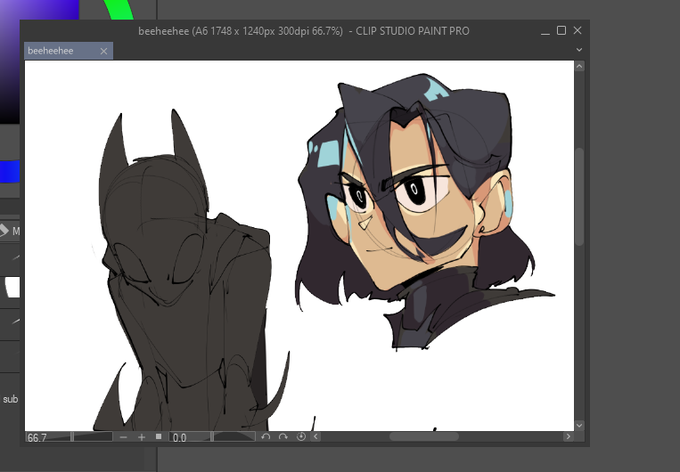Maximize the Clip Studio Paint window

click(562, 31)
